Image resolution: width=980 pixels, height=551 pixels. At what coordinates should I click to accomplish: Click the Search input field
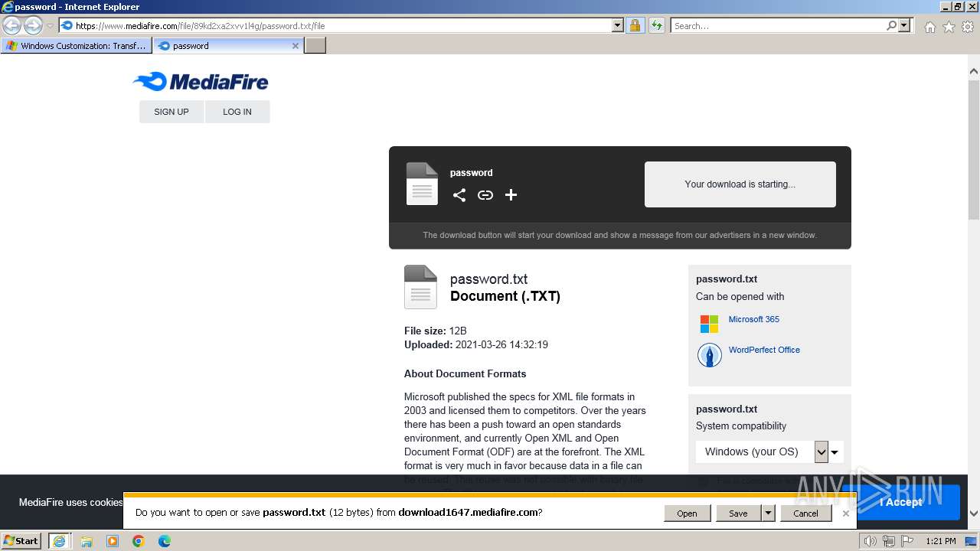778,25
